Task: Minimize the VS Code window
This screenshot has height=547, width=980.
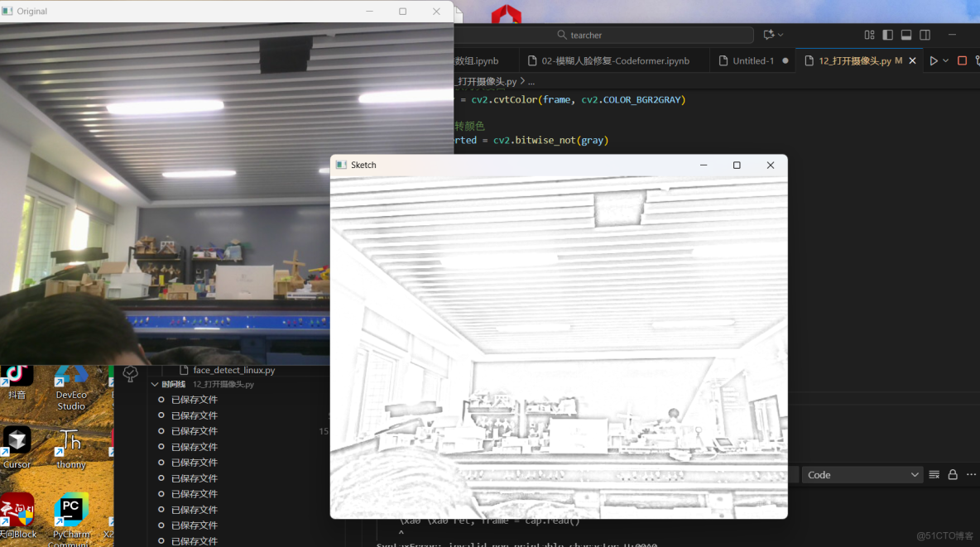Action: coord(952,35)
